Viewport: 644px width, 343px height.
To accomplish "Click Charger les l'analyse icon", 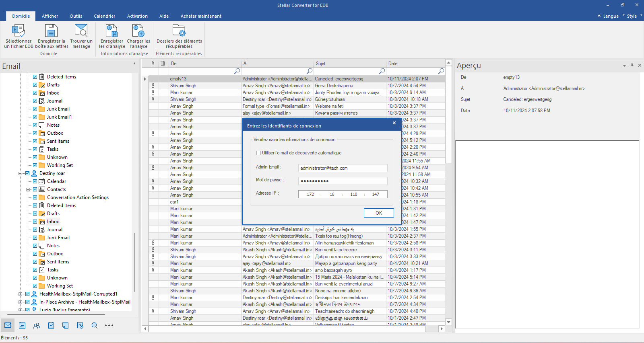I will 138,31.
